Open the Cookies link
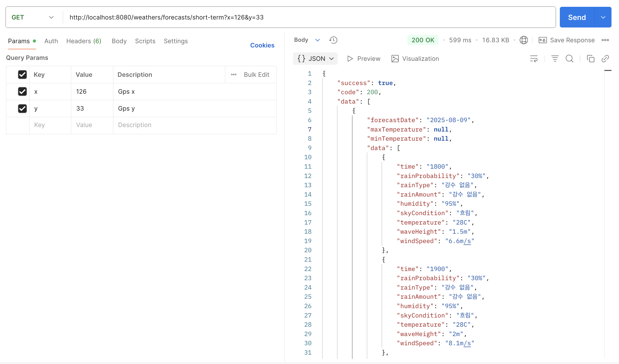The width and height of the screenshot is (619, 364). tap(262, 45)
